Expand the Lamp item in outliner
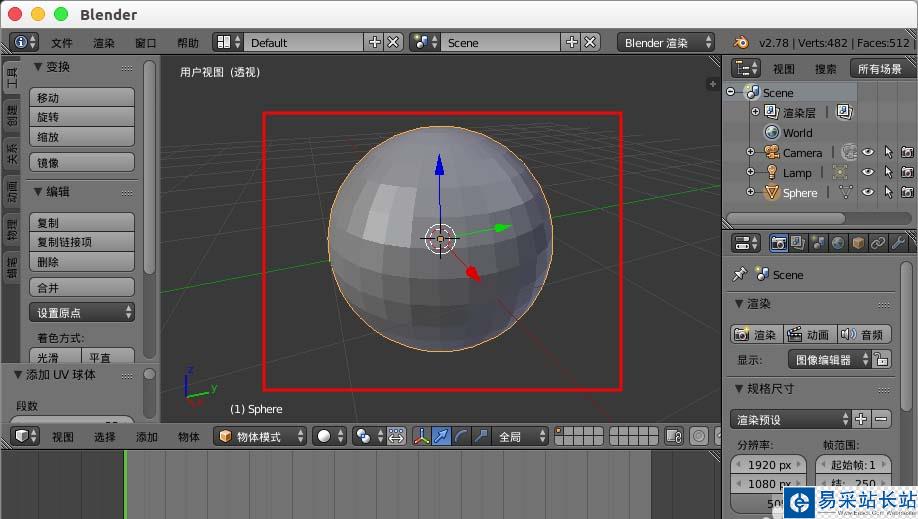The width and height of the screenshot is (918, 519). [x=751, y=172]
